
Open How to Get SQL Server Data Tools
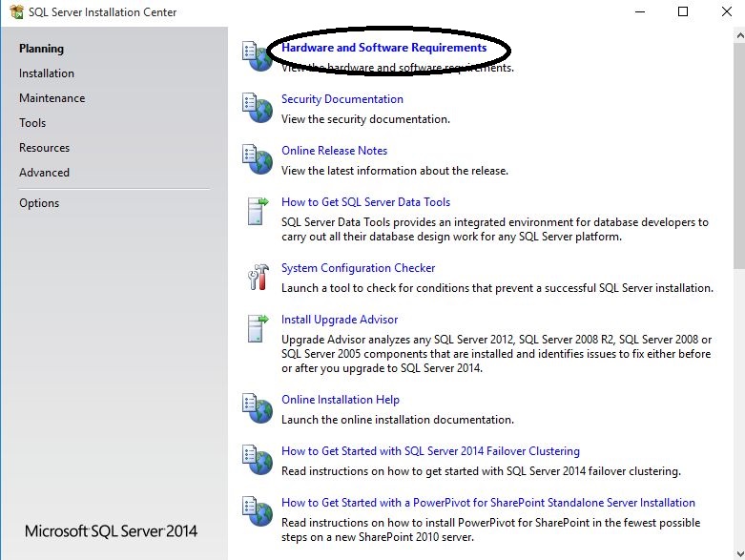[x=365, y=202]
